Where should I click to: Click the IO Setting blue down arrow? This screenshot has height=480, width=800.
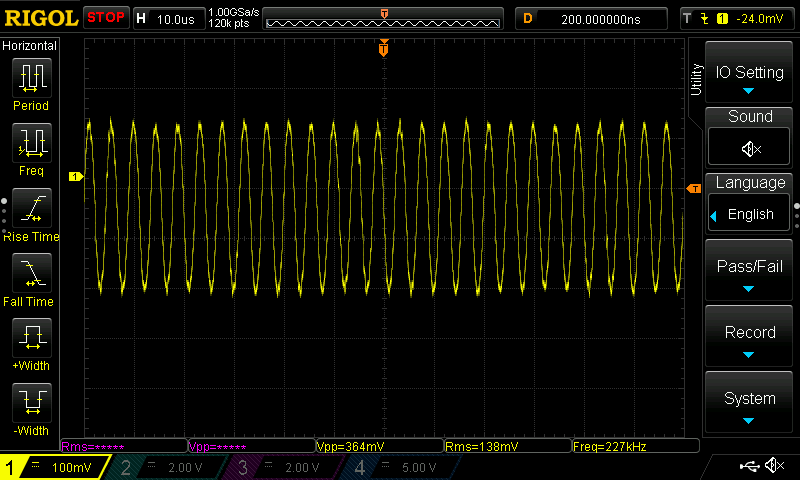[748, 91]
